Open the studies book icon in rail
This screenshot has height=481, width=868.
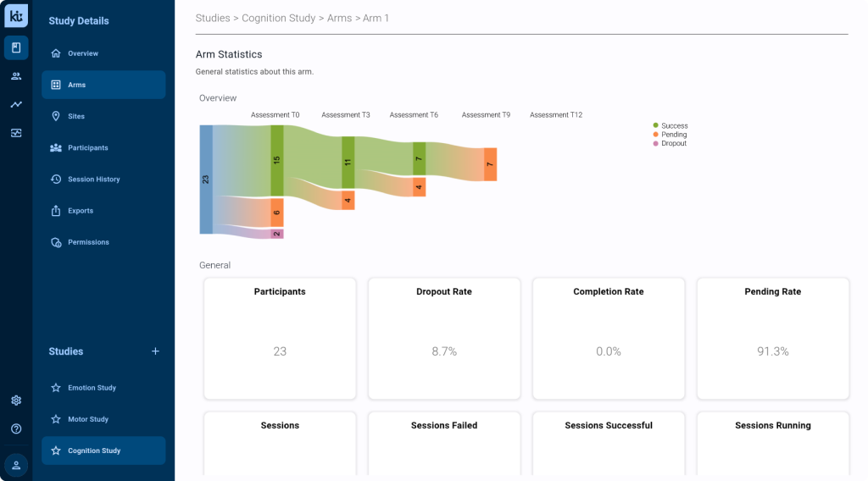(16, 47)
